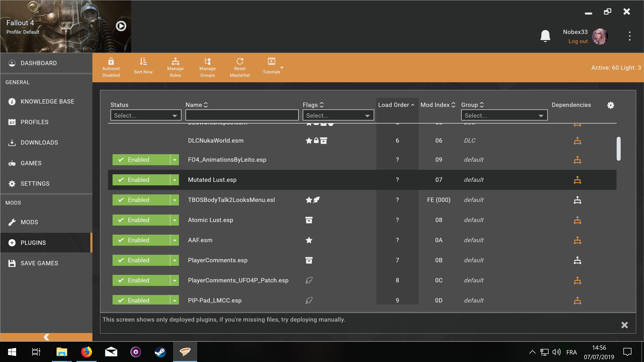Open the Save Games section

click(46, 263)
